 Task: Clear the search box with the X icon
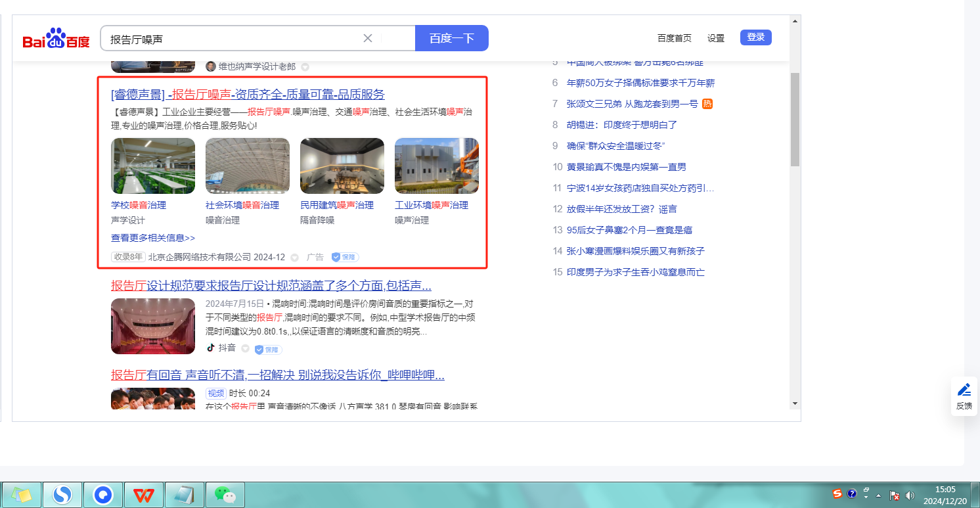[x=368, y=38]
